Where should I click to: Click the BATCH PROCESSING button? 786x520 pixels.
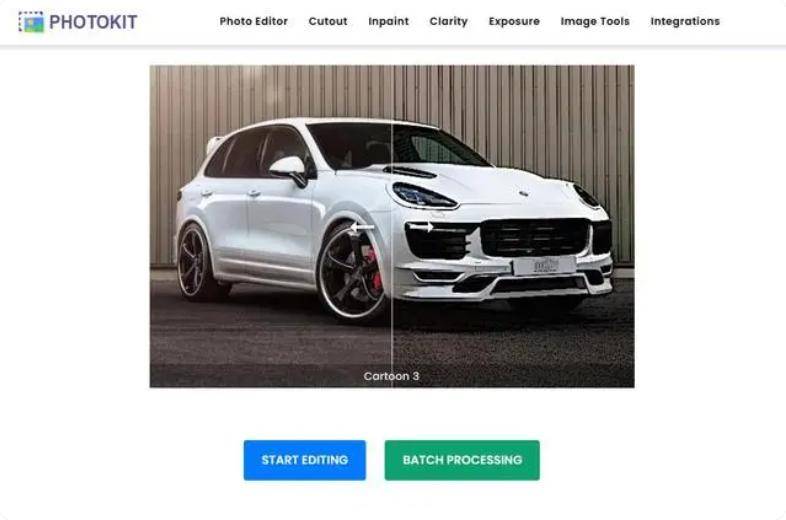pyautogui.click(x=462, y=460)
